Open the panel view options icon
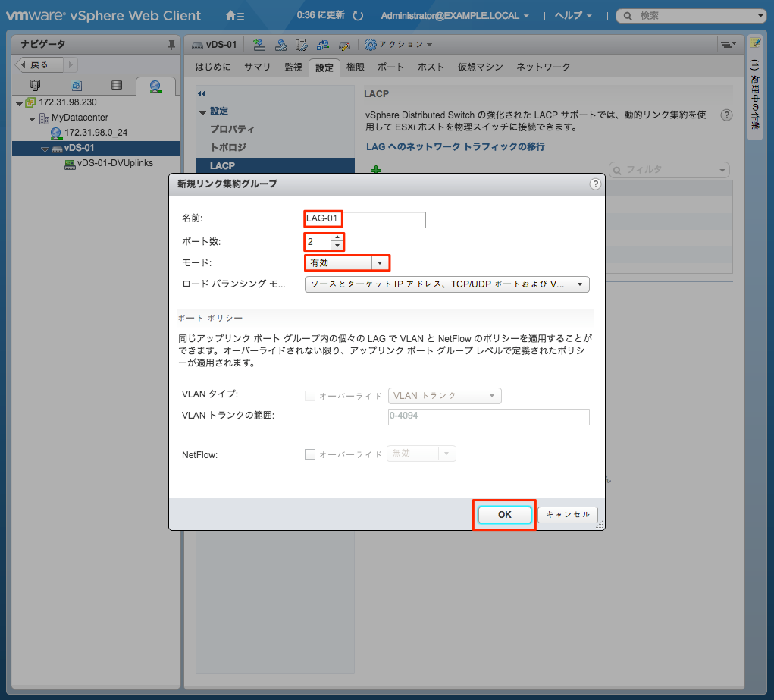The height and width of the screenshot is (700, 774). click(x=728, y=45)
